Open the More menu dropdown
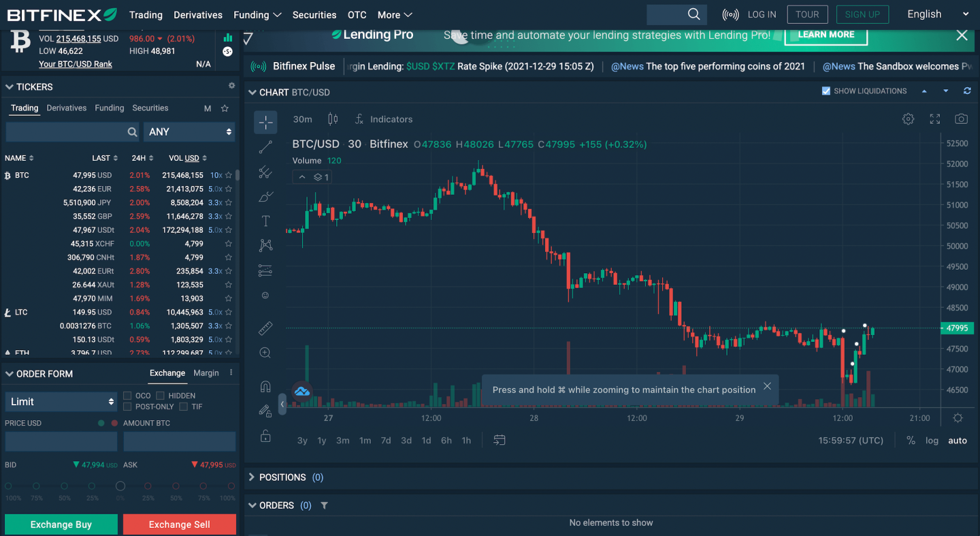This screenshot has width=980, height=536. (x=395, y=15)
